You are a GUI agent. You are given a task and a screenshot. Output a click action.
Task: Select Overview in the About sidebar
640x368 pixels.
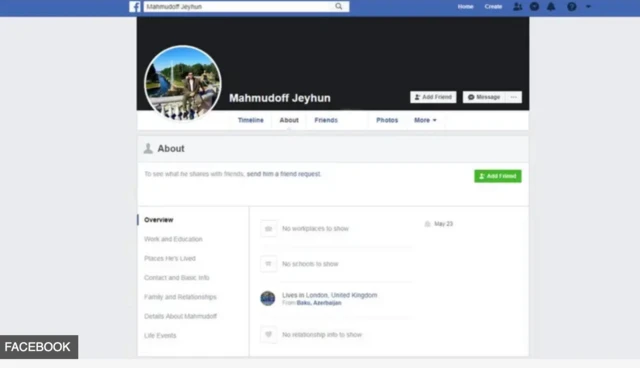158,220
